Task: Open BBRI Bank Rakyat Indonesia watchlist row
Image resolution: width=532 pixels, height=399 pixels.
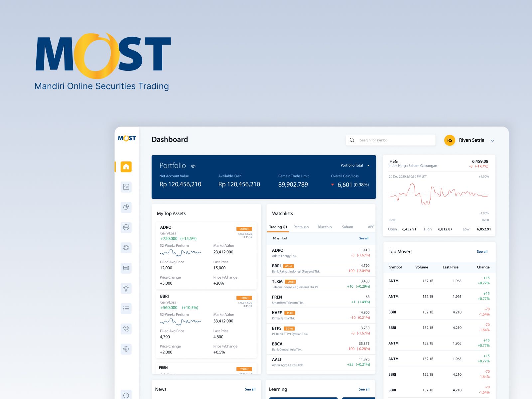Action: tap(321, 268)
